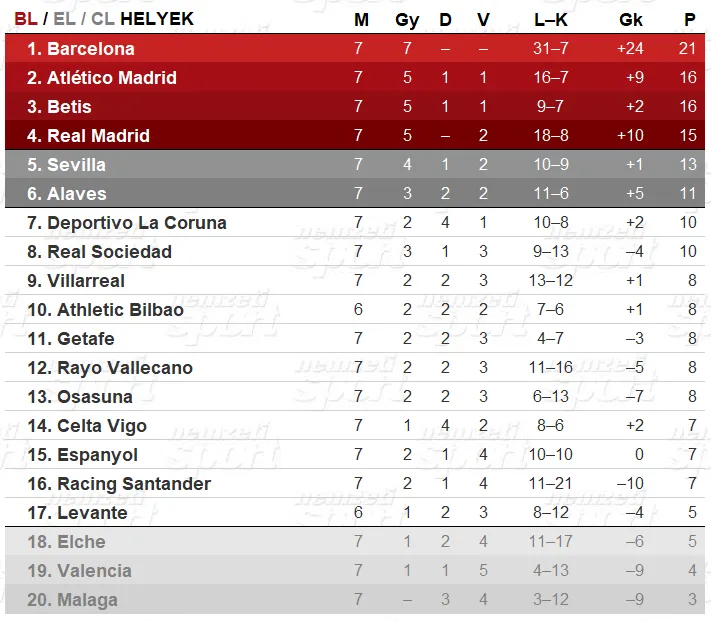
Task: Click the EL legend label
Action: [64, 19]
